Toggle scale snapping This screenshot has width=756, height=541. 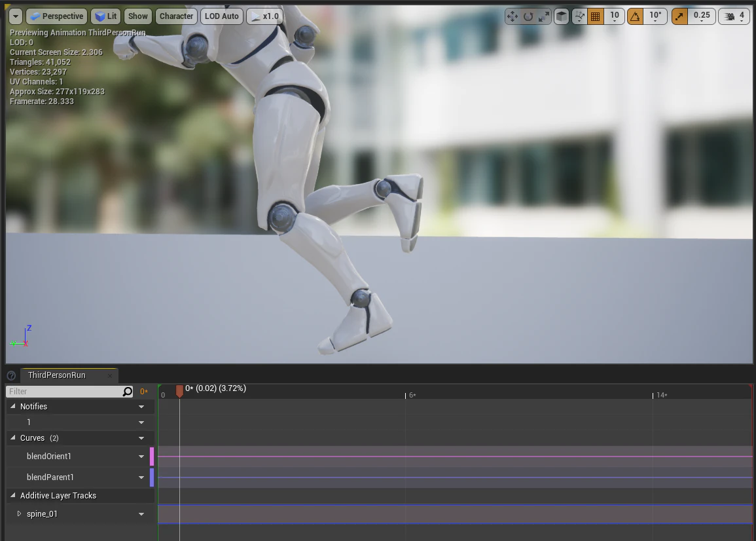(679, 16)
